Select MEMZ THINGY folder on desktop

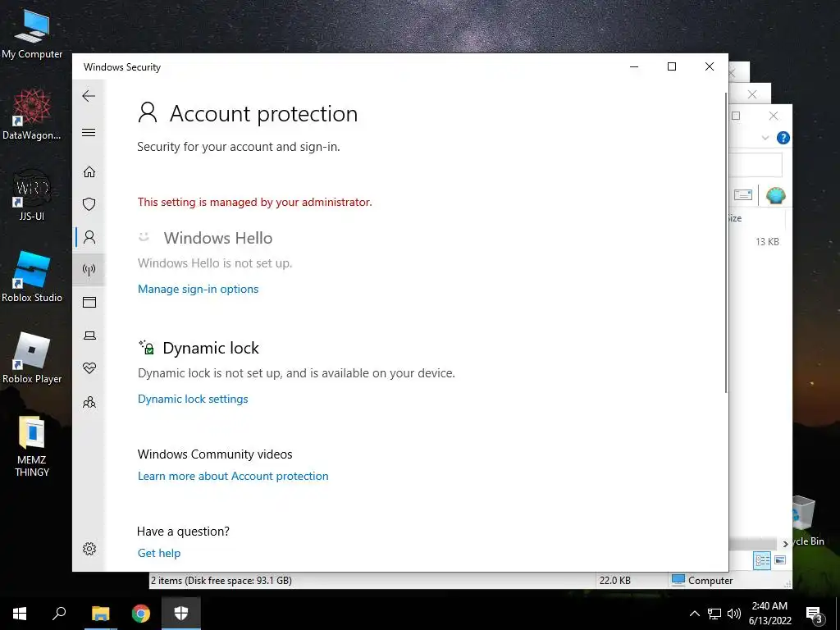pos(32,445)
